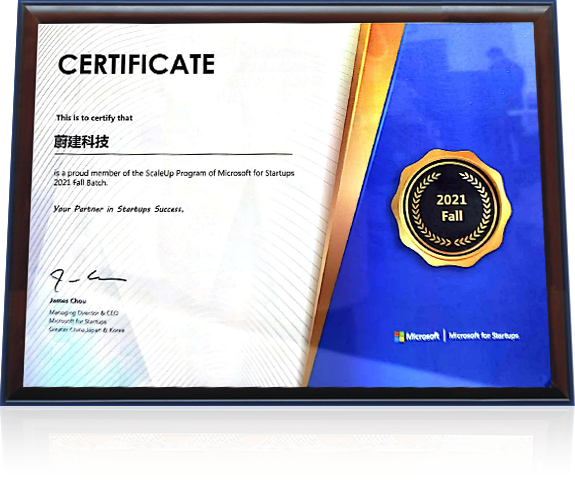Click the CERTIFICATE heading

click(x=136, y=65)
